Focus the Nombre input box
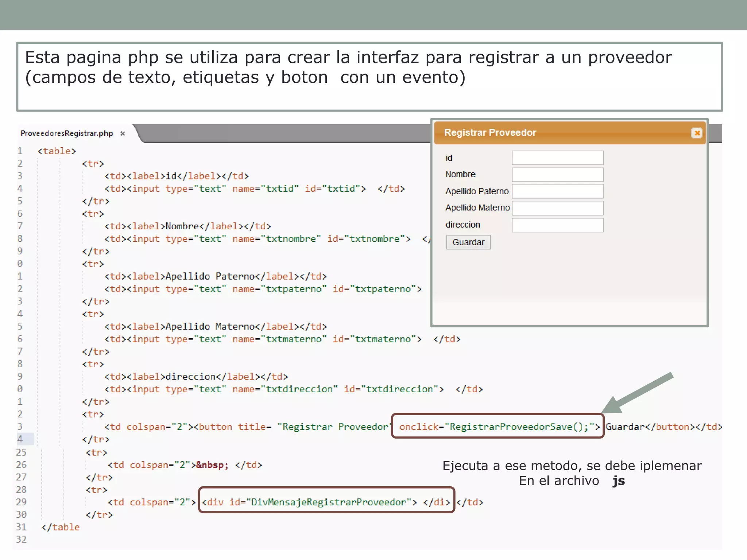The height and width of the screenshot is (560, 747). 557,175
